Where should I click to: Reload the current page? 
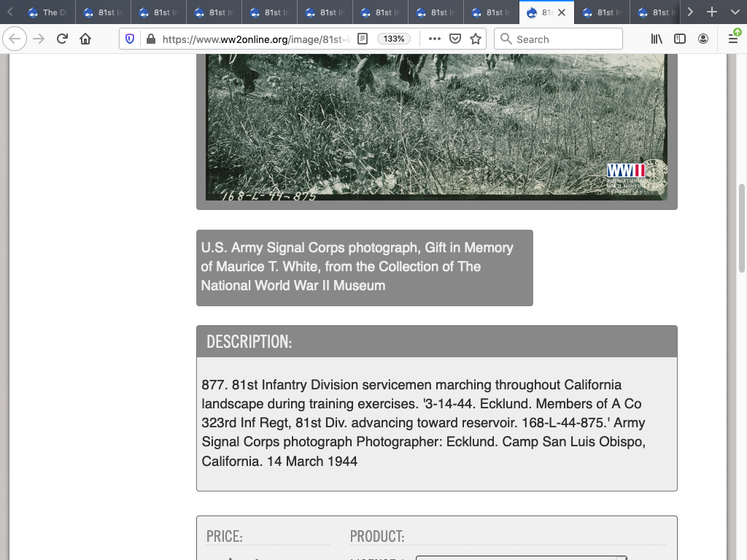[x=62, y=39]
